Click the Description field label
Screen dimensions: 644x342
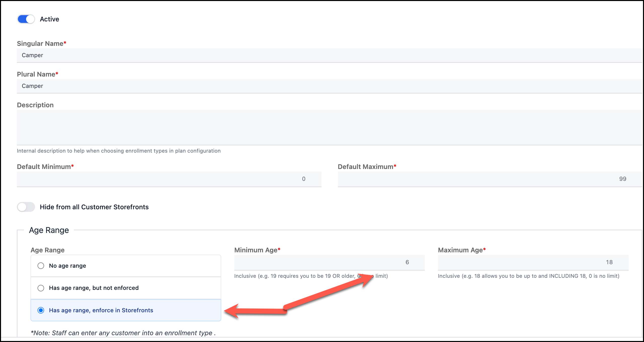point(35,105)
